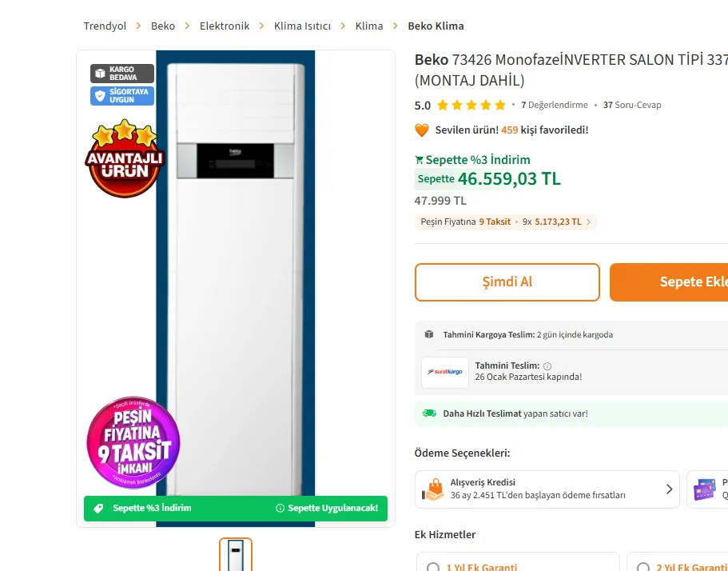The image size is (728, 571).
Task: Click the Sepete Ekle button
Action: click(669, 282)
